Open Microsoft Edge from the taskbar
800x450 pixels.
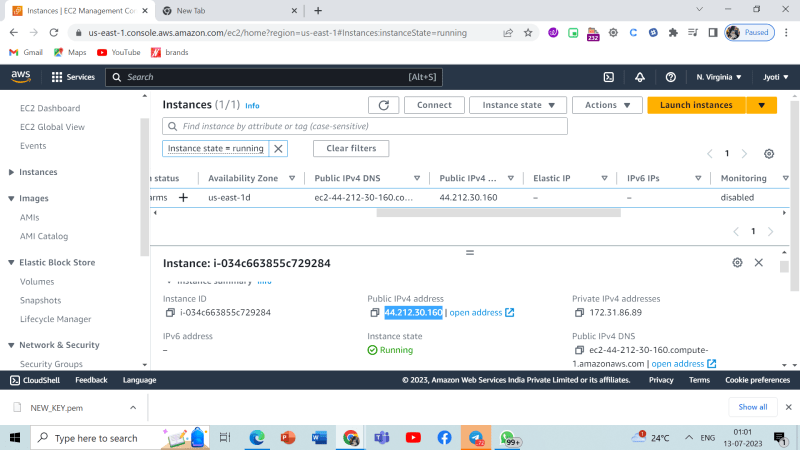[x=257, y=438]
